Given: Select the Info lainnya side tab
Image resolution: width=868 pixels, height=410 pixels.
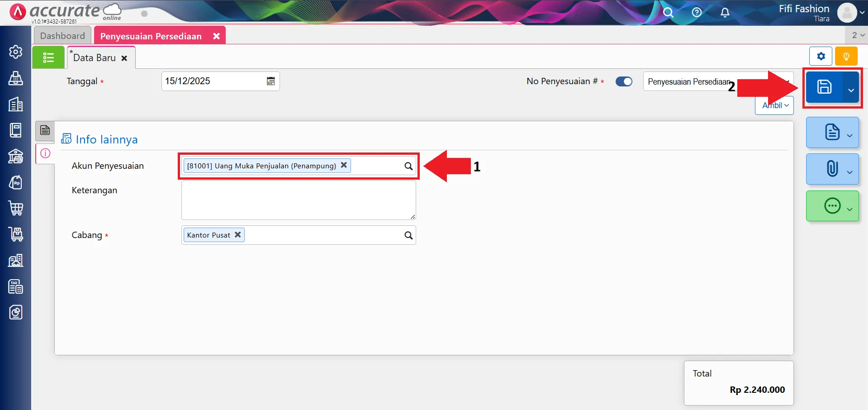Looking at the screenshot, I should (x=45, y=153).
